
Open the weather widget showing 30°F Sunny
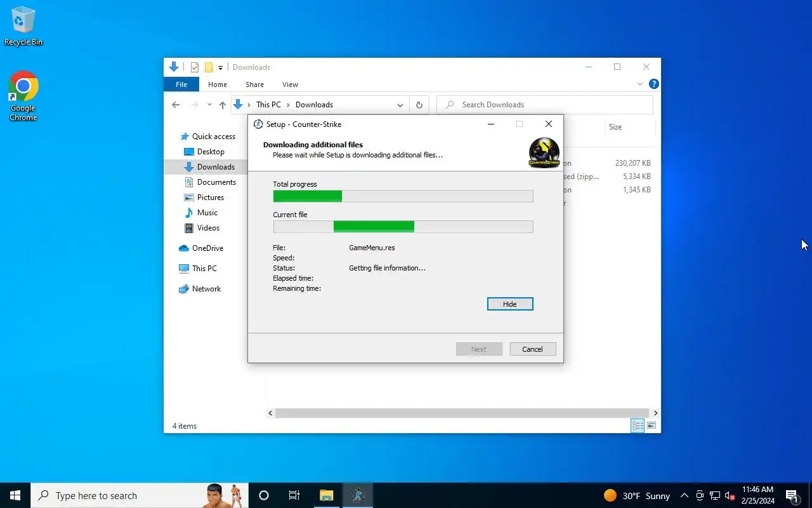[x=637, y=495]
